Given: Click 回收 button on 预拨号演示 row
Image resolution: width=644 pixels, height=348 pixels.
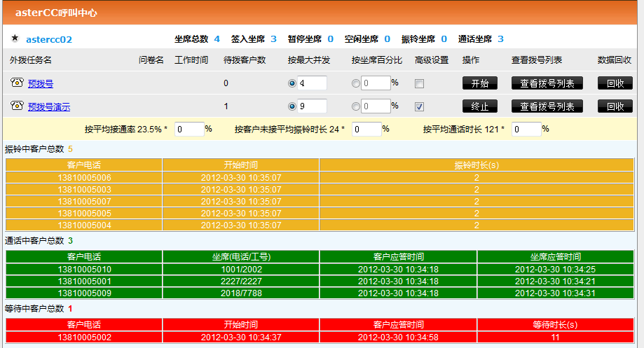Looking at the screenshot, I should tap(615, 106).
